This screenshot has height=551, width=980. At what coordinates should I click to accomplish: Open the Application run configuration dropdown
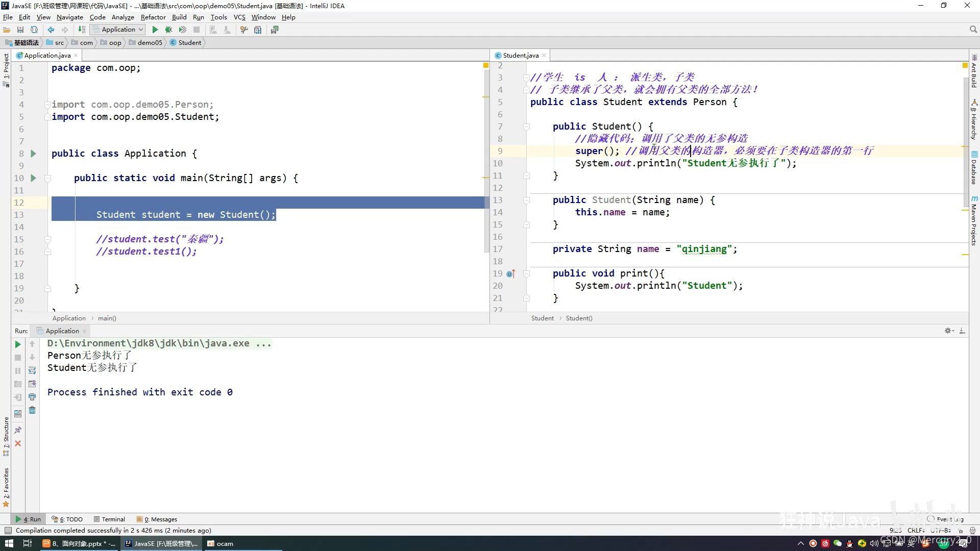coord(118,30)
